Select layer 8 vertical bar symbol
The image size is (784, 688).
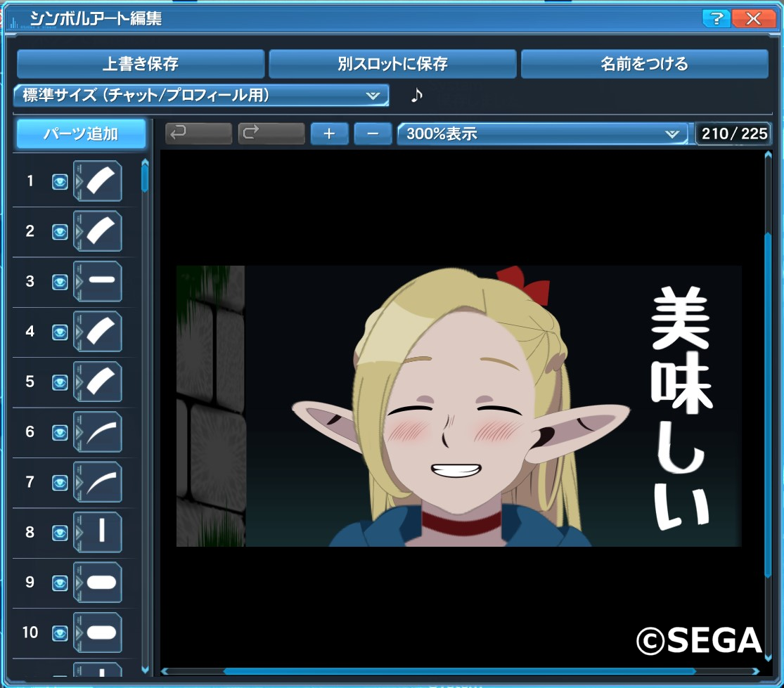(98, 532)
